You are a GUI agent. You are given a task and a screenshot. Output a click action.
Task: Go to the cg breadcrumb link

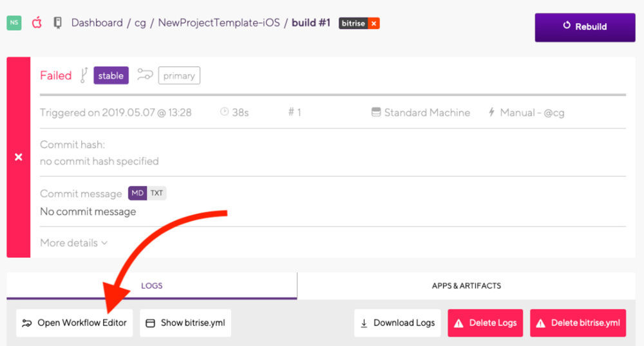click(x=140, y=23)
